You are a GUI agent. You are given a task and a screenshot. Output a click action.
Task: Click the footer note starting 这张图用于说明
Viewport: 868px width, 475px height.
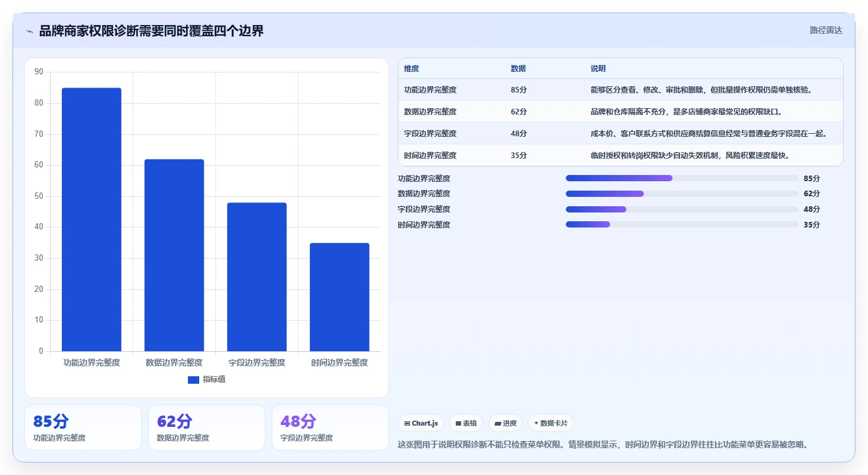point(604,445)
